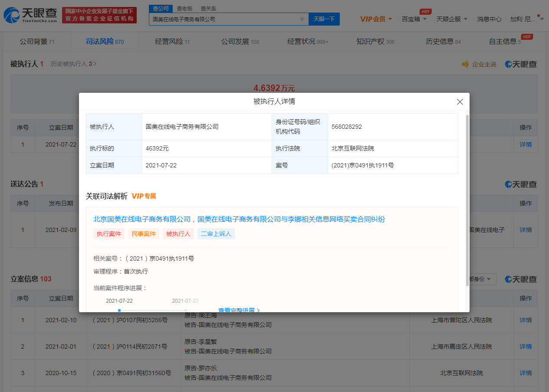Image resolution: width=549 pixels, height=392 pixels.
Task: Open 历史被执行人 list
Action: pyautogui.click(x=73, y=64)
